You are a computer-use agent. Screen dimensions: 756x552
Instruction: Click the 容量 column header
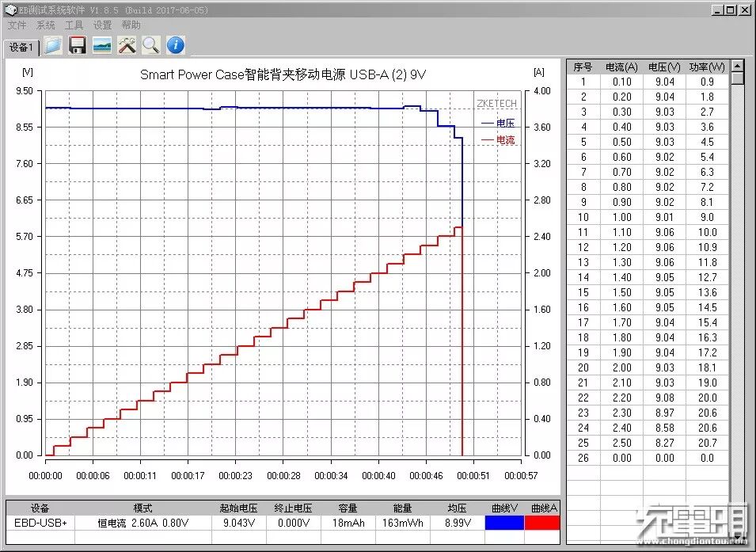tap(348, 508)
